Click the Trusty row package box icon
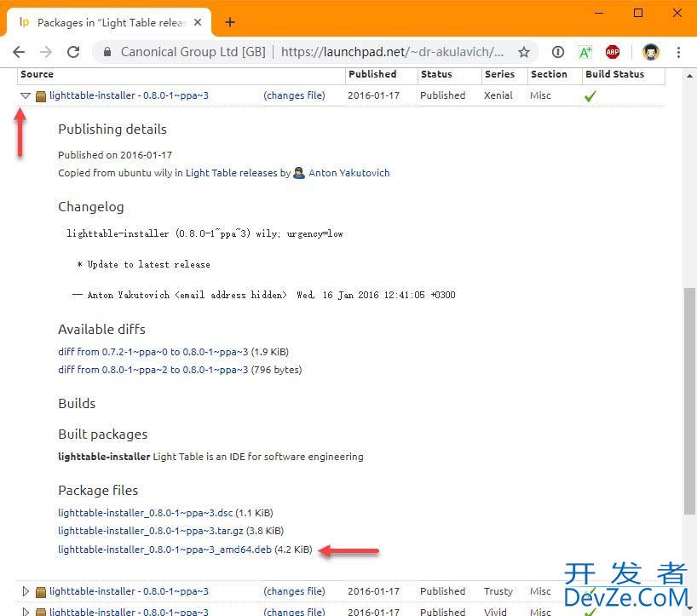The image size is (697, 616). click(x=40, y=592)
